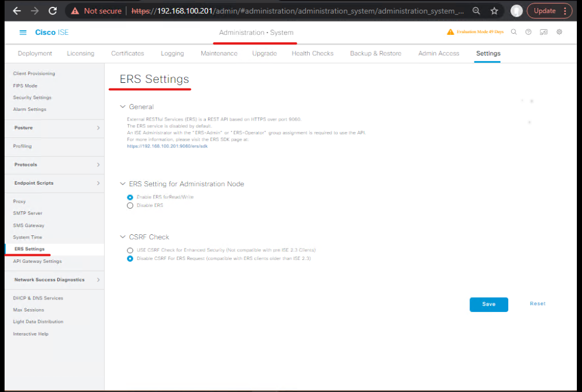Select the Disable ERS radio button
The image size is (582, 392).
coord(130,206)
